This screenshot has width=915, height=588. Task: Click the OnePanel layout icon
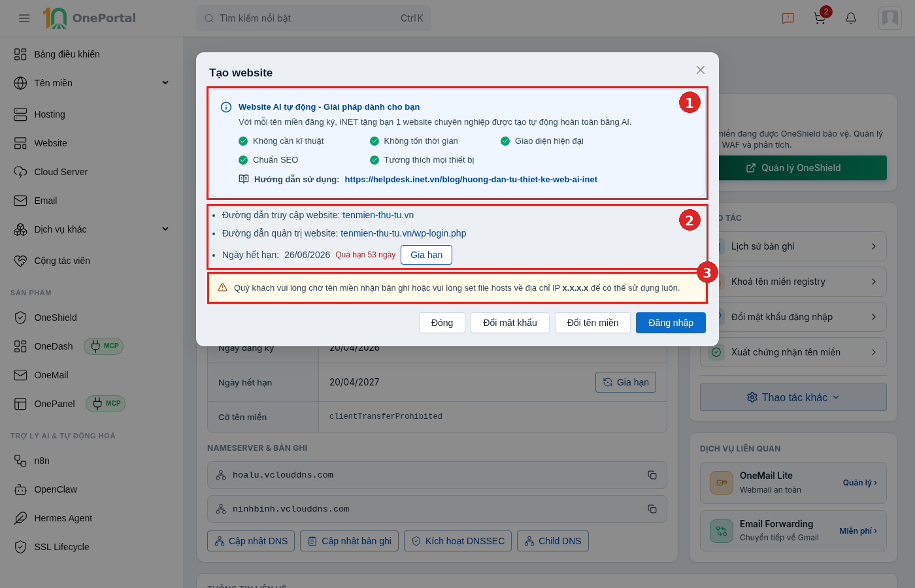(x=20, y=404)
